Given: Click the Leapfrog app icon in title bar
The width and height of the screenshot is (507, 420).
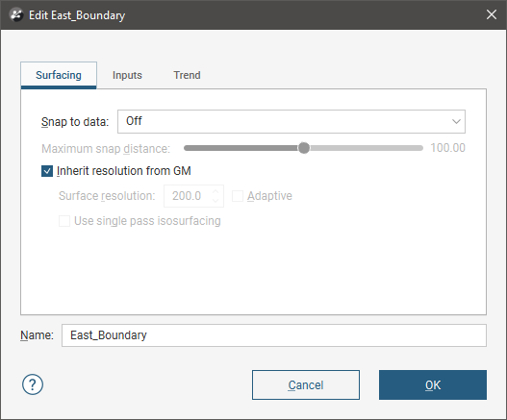Looking at the screenshot, I should [x=16, y=14].
